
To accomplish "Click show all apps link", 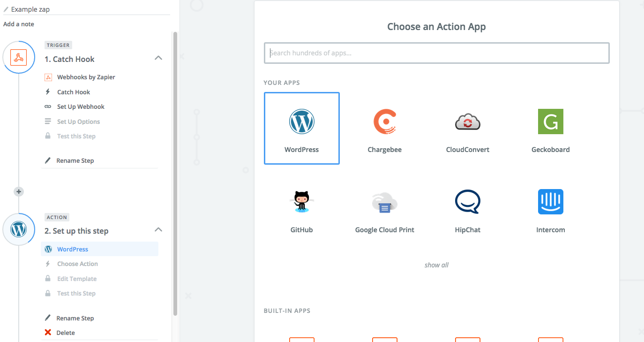I will point(436,265).
